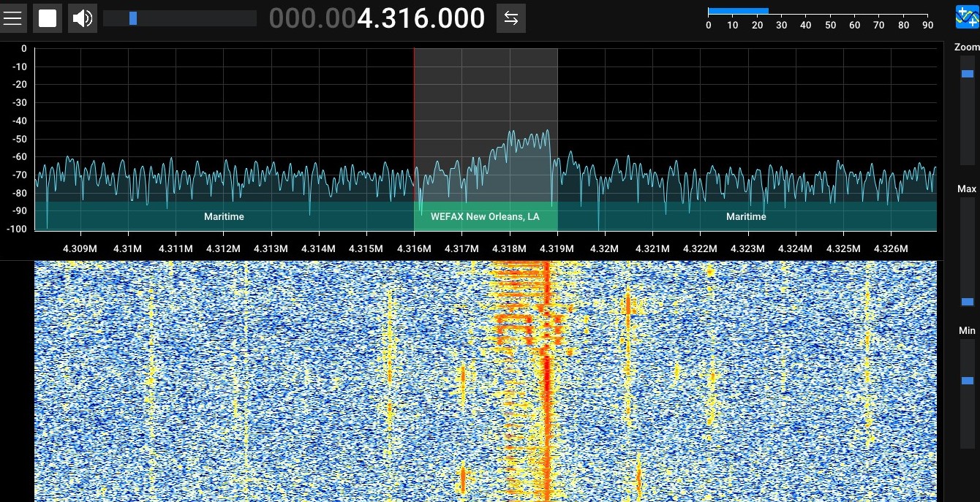Click the Maritime band label right of WEFAX
This screenshot has width=980, height=502.
tap(747, 216)
